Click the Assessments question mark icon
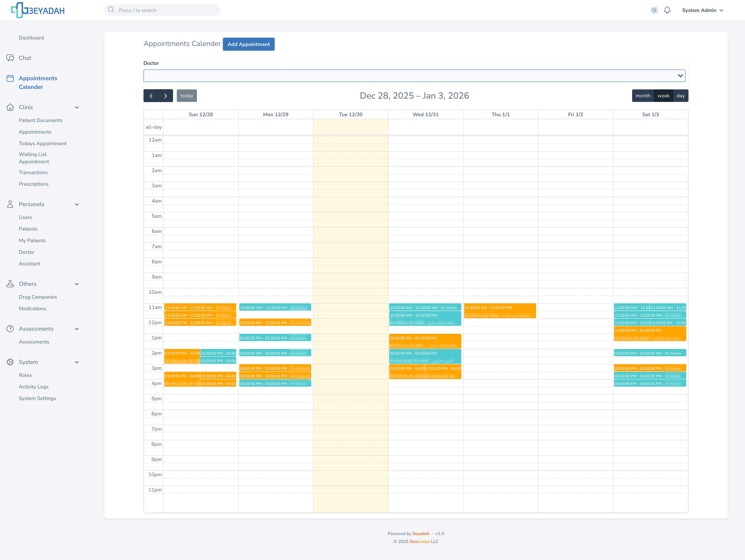Viewport: 745px width, 560px height. tap(10, 329)
